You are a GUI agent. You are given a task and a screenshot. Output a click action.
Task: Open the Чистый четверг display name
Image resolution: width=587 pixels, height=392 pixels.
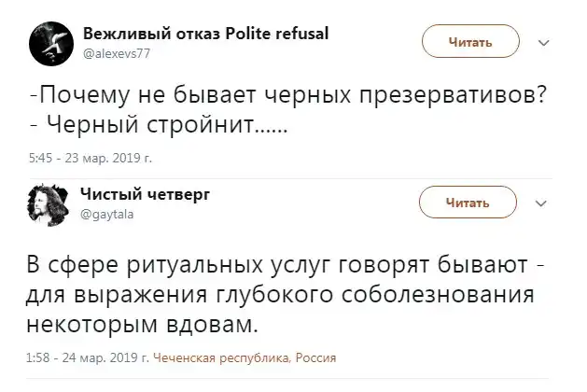[x=146, y=192]
